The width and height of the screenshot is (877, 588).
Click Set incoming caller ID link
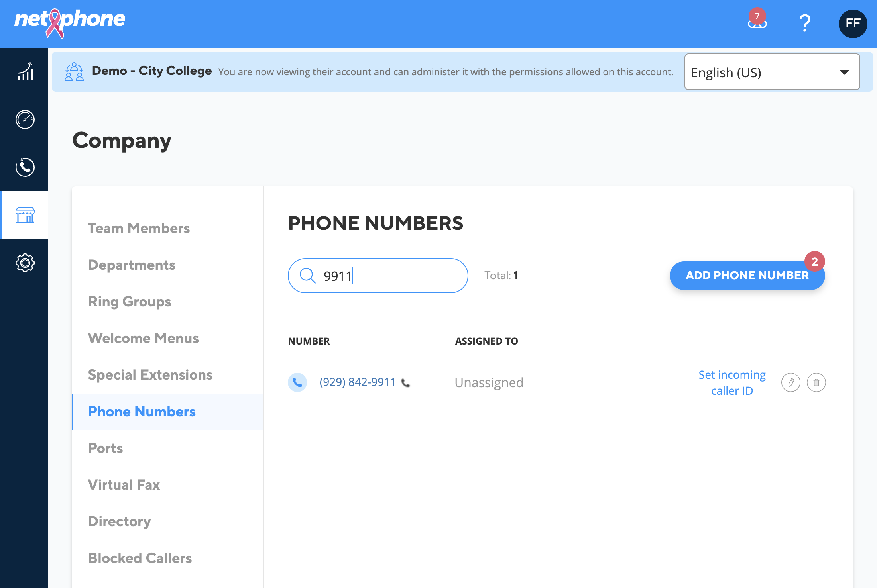coord(732,382)
